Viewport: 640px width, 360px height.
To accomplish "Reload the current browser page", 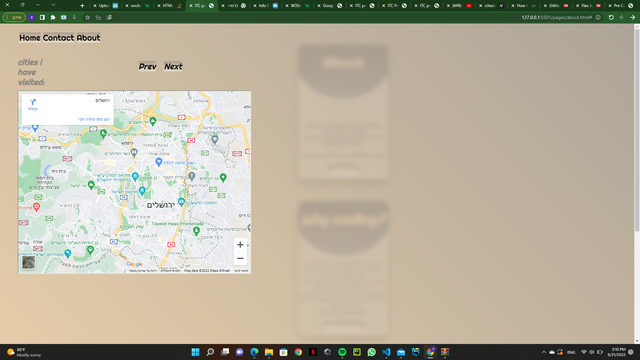I will click(x=611, y=18).
